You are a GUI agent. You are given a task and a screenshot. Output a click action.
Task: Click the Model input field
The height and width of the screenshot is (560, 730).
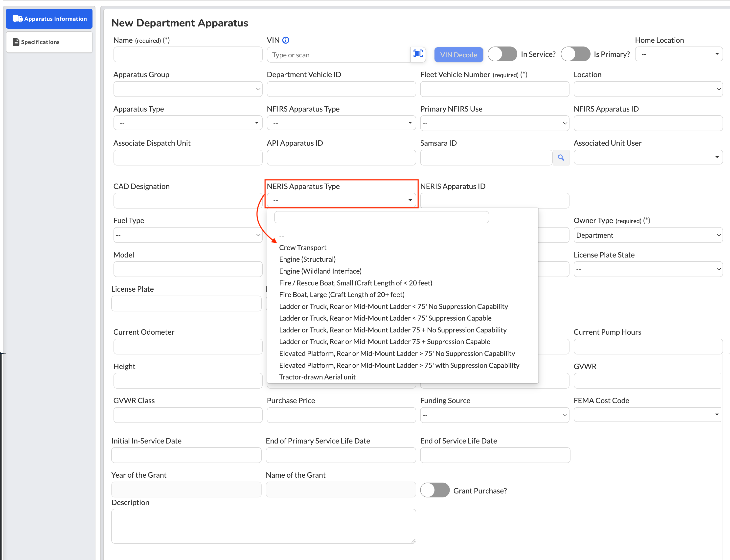pyautogui.click(x=188, y=269)
